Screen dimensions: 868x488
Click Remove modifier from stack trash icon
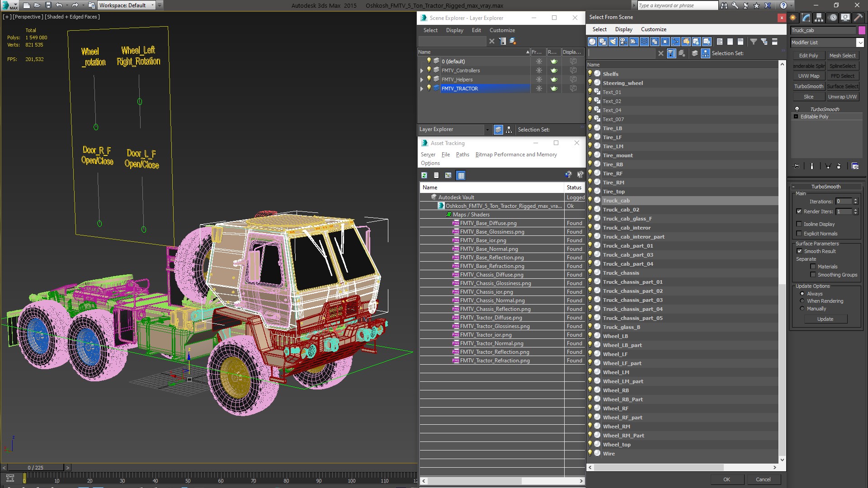[x=839, y=166]
